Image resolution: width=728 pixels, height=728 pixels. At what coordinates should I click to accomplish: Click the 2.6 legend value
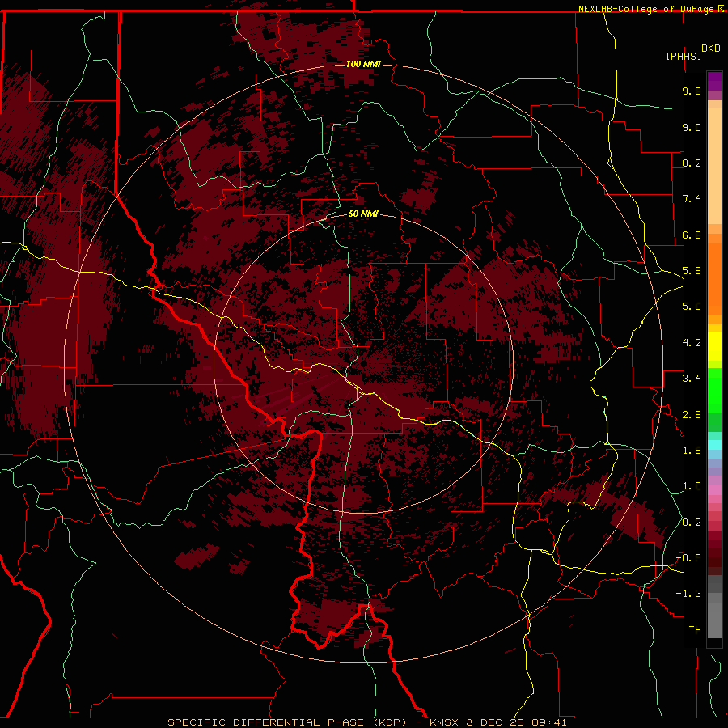pos(692,415)
